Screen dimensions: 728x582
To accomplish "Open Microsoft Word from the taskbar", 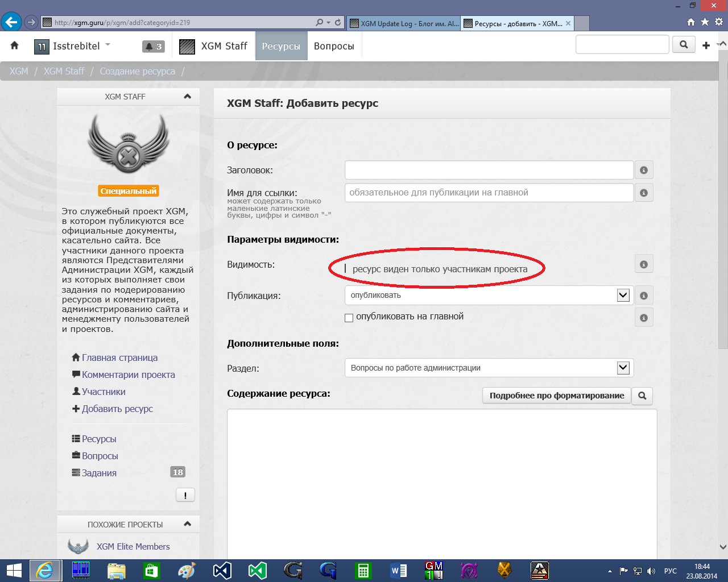I will point(398,570).
